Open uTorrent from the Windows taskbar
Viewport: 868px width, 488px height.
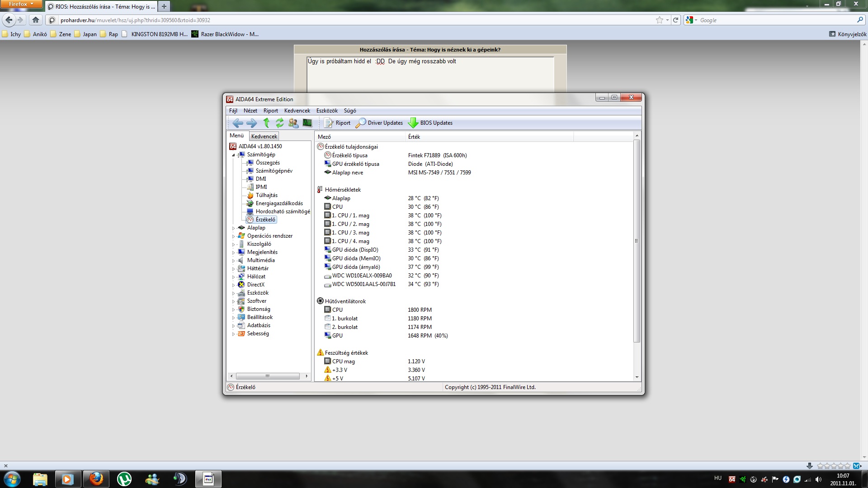(124, 479)
